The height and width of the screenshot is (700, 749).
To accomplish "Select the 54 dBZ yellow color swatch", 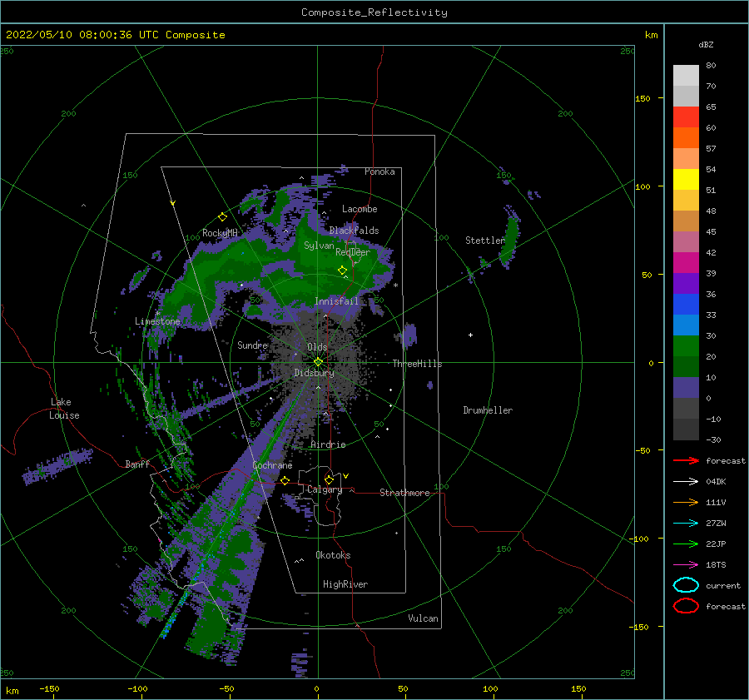I will point(686,180).
